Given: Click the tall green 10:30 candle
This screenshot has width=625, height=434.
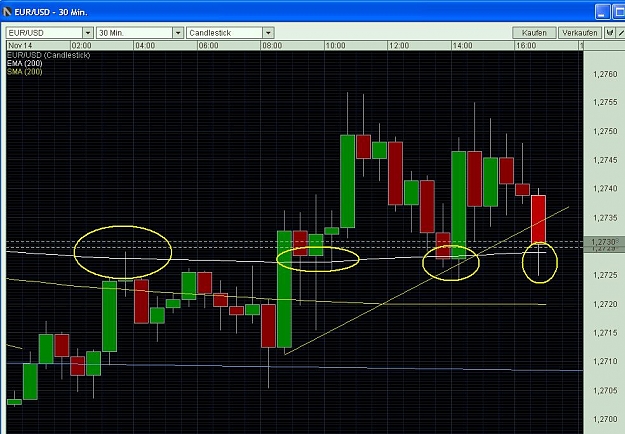Looking at the screenshot, I should pyautogui.click(x=348, y=181).
